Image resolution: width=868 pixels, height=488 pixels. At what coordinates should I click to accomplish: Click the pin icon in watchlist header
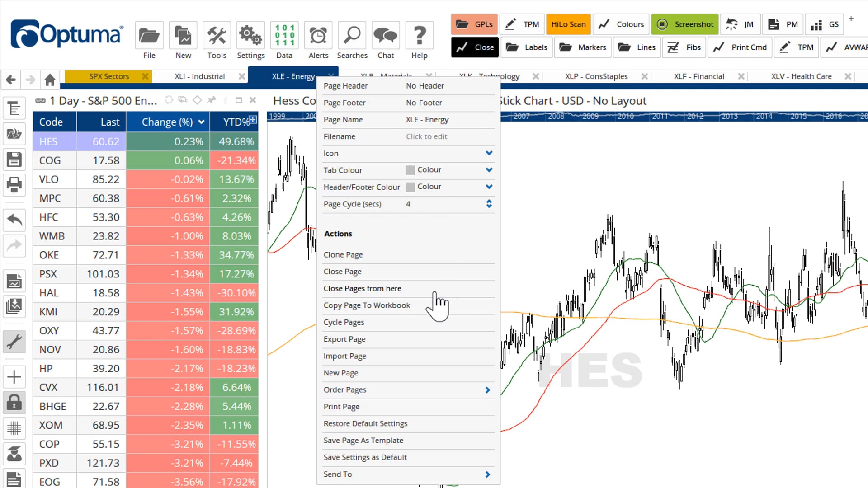point(212,100)
